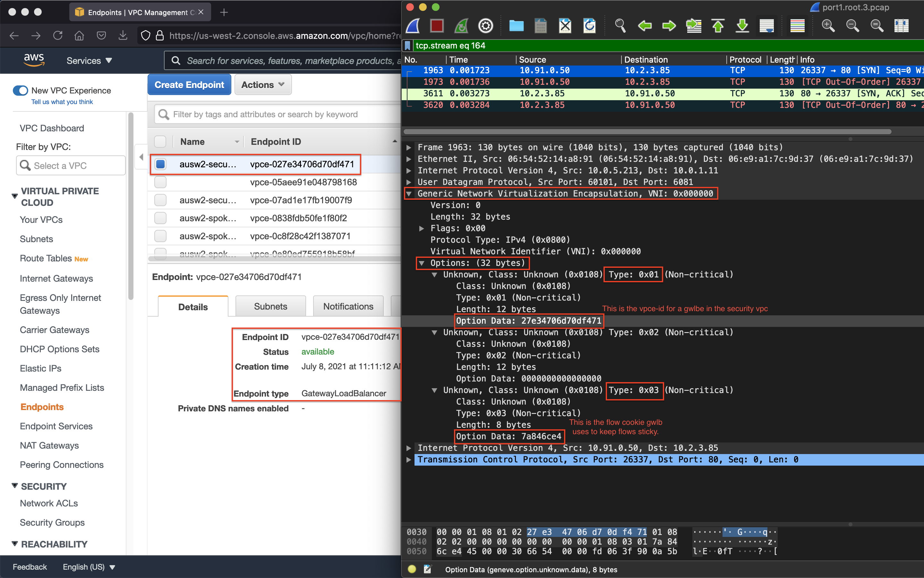Switch to the Subnets tab
The image size is (924, 578).
point(270,306)
